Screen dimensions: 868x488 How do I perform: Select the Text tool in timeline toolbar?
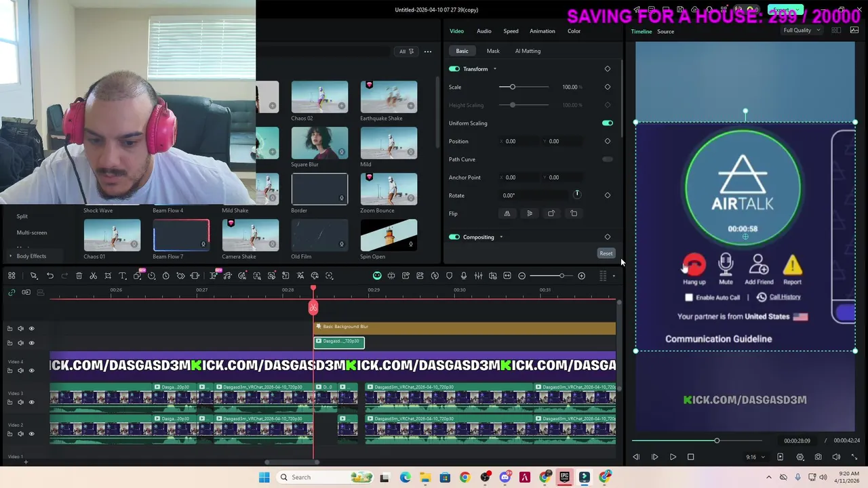123,276
